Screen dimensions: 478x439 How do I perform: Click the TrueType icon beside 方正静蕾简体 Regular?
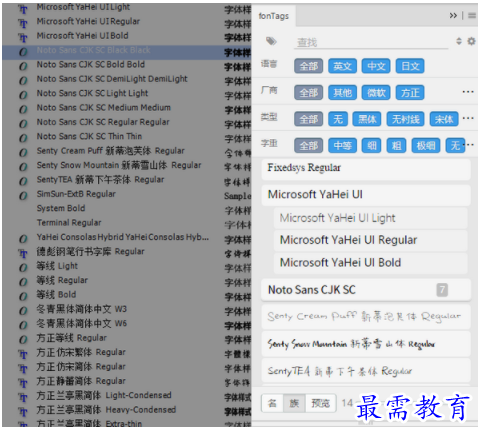pos(23,383)
